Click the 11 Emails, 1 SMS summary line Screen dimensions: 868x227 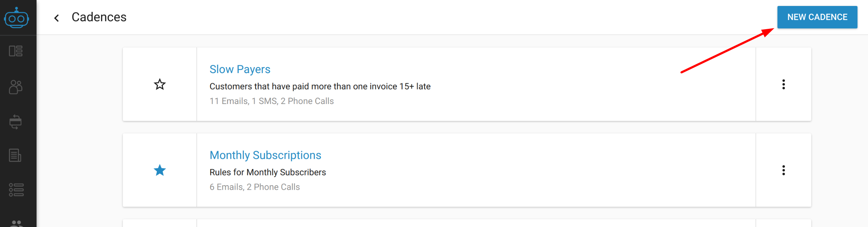click(x=272, y=101)
